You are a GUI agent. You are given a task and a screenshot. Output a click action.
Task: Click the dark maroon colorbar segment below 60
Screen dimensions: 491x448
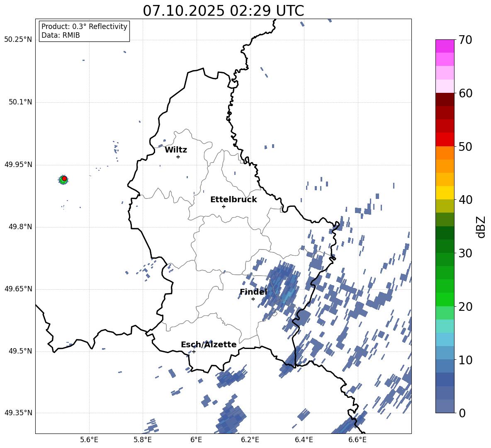click(x=445, y=99)
